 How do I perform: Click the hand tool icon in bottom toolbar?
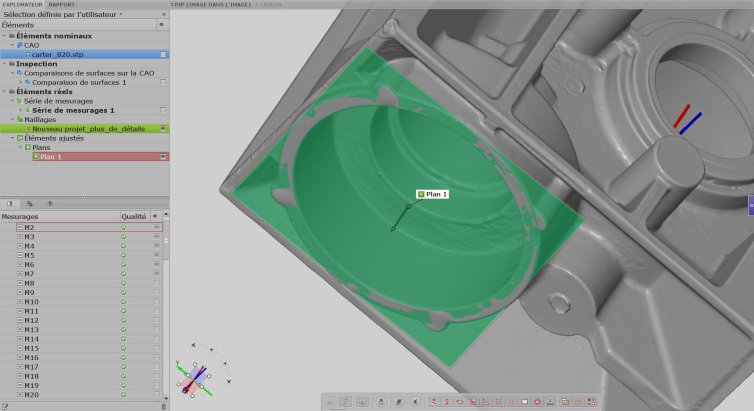click(x=381, y=401)
